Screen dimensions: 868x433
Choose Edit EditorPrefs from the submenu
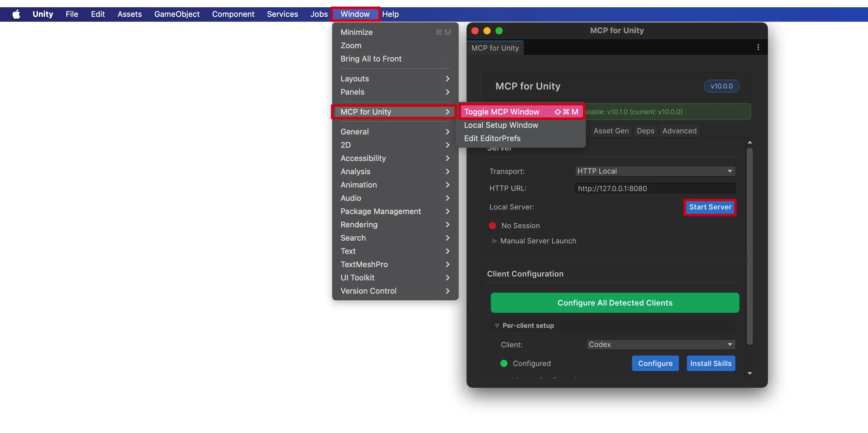click(521, 139)
